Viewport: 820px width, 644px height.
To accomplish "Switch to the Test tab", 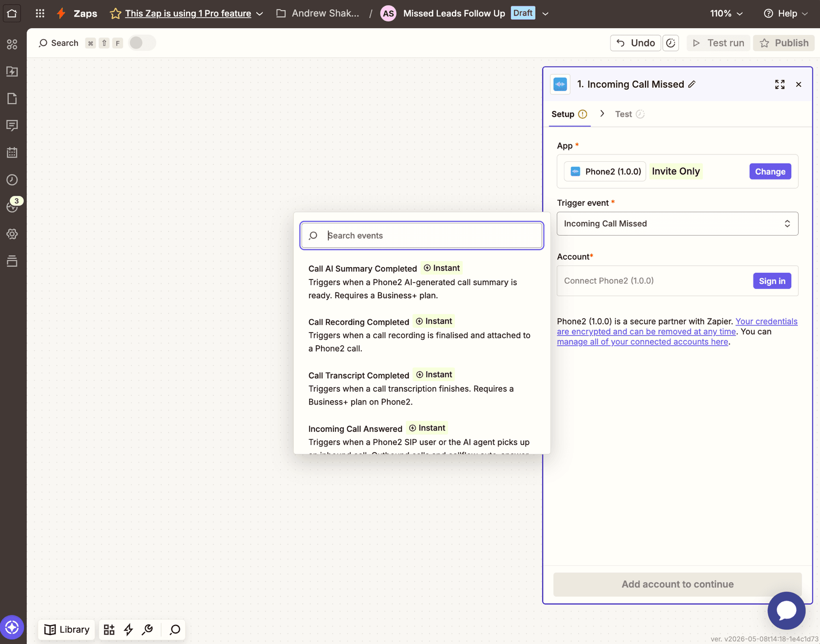I will pos(630,114).
